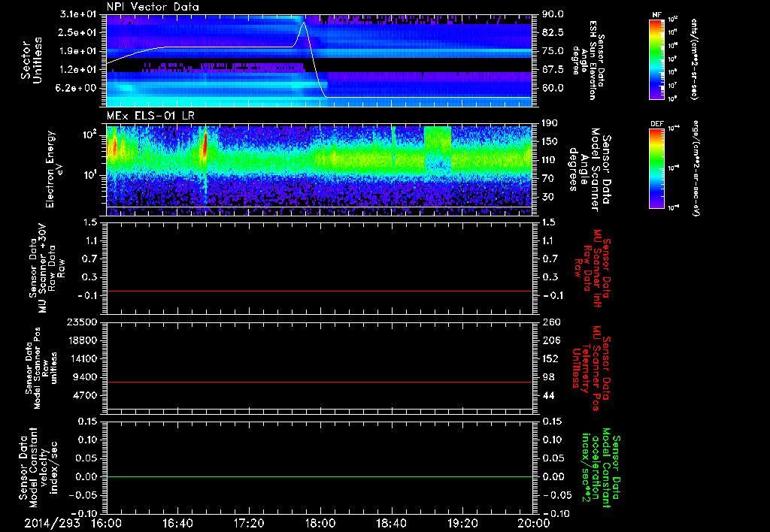Click the NF color bar scale

656,59
